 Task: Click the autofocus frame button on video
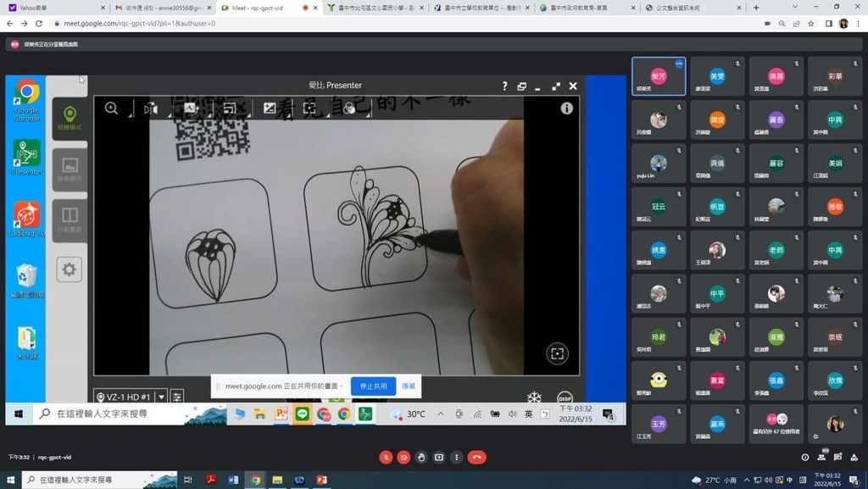558,353
